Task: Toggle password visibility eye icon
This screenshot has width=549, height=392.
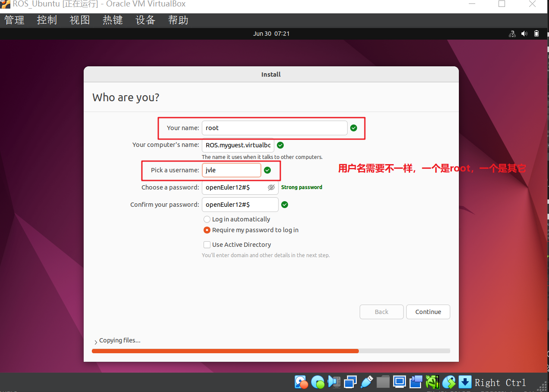Action: click(x=271, y=187)
